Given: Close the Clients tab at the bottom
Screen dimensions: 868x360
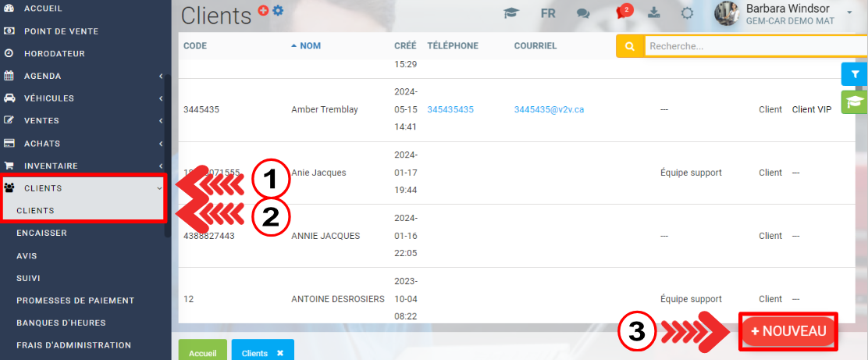Looking at the screenshot, I should pyautogui.click(x=280, y=353).
